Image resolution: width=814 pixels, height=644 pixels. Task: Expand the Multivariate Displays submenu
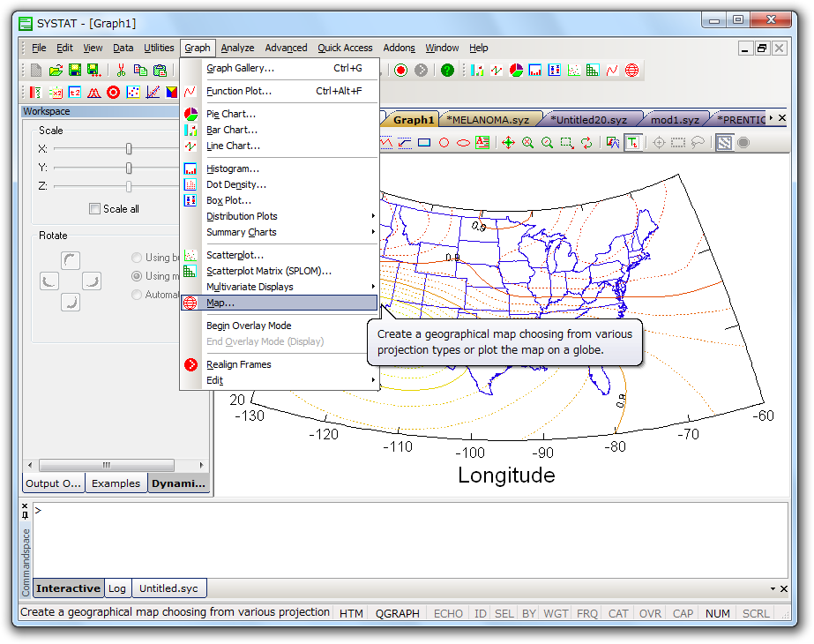tap(280, 287)
